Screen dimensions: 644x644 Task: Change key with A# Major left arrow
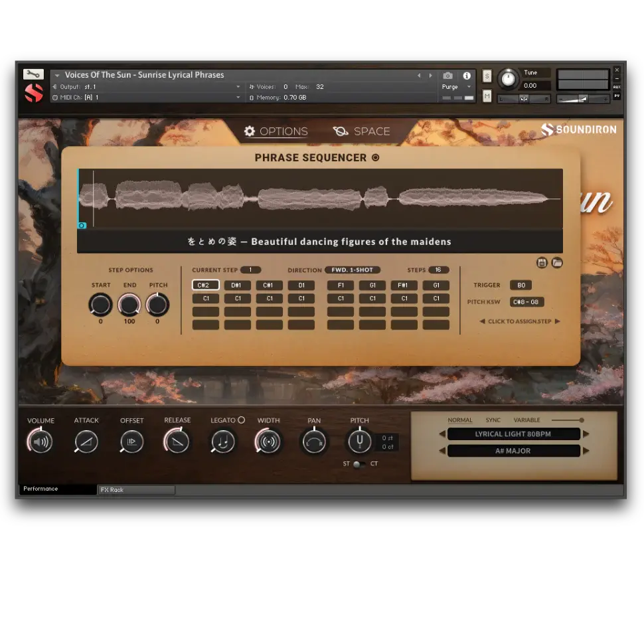[442, 450]
